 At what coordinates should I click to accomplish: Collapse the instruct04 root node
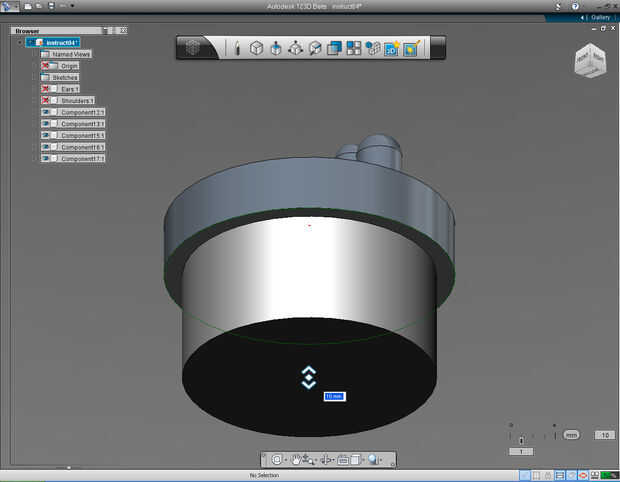(18, 43)
